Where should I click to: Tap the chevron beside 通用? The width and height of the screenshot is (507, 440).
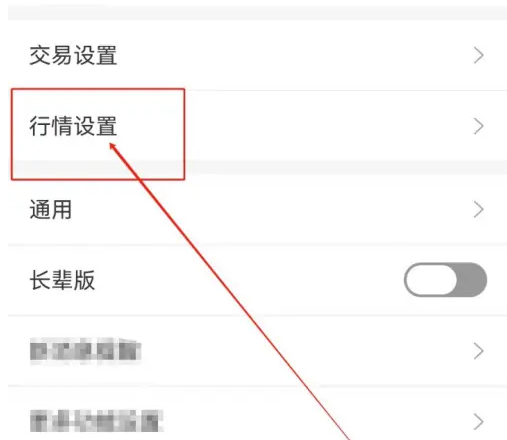click(x=479, y=210)
